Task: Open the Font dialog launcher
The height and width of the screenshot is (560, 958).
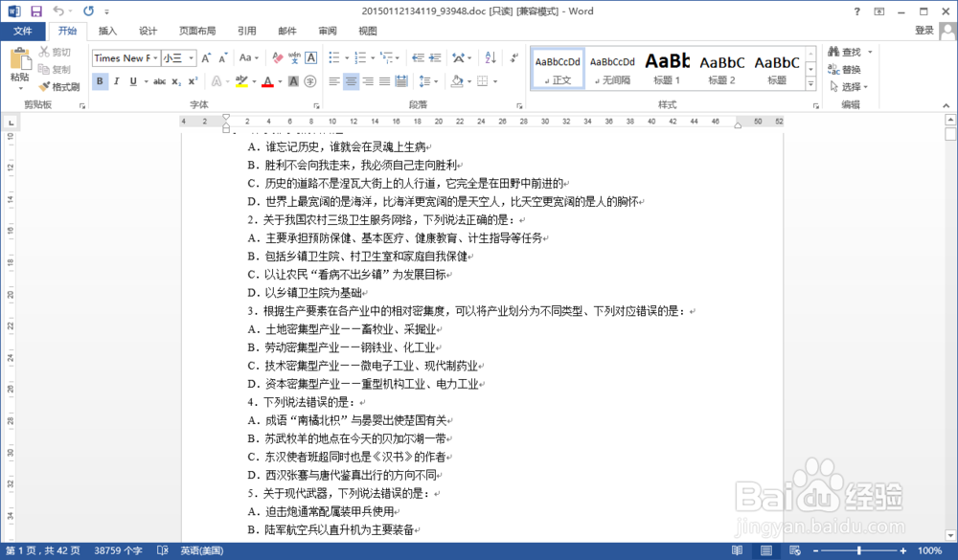Action: tap(316, 105)
